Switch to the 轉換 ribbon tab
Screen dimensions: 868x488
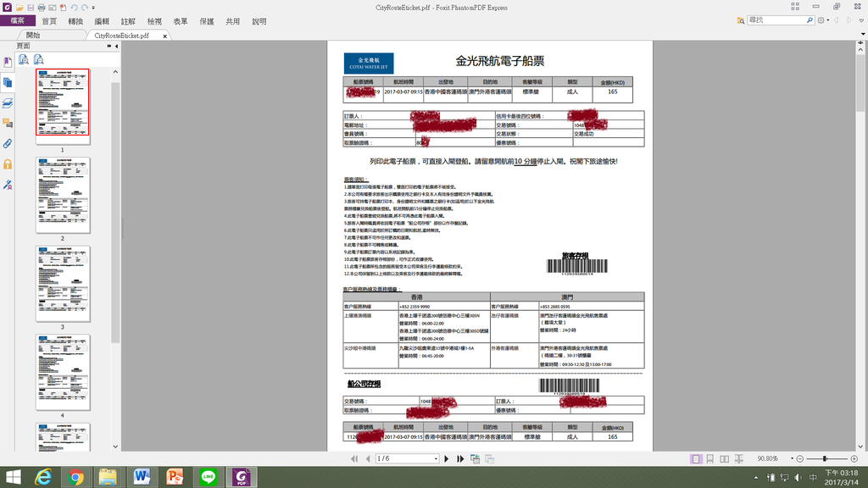pos(75,21)
